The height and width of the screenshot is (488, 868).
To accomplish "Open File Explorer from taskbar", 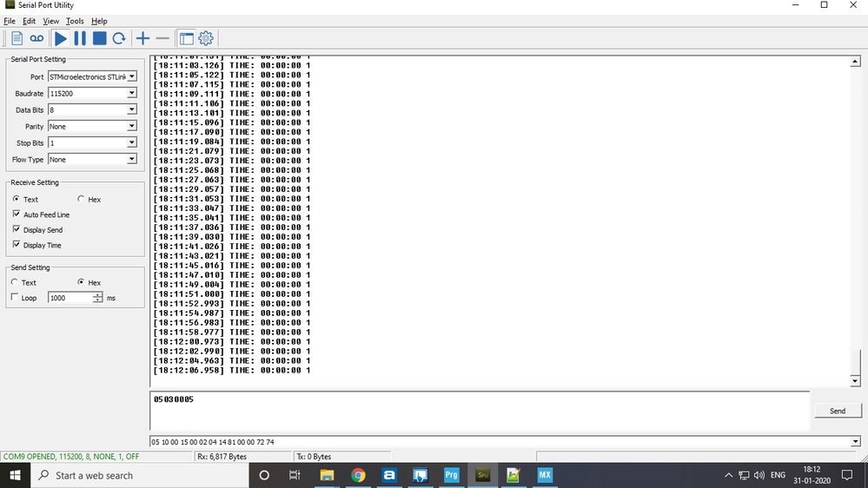I will coord(328,475).
